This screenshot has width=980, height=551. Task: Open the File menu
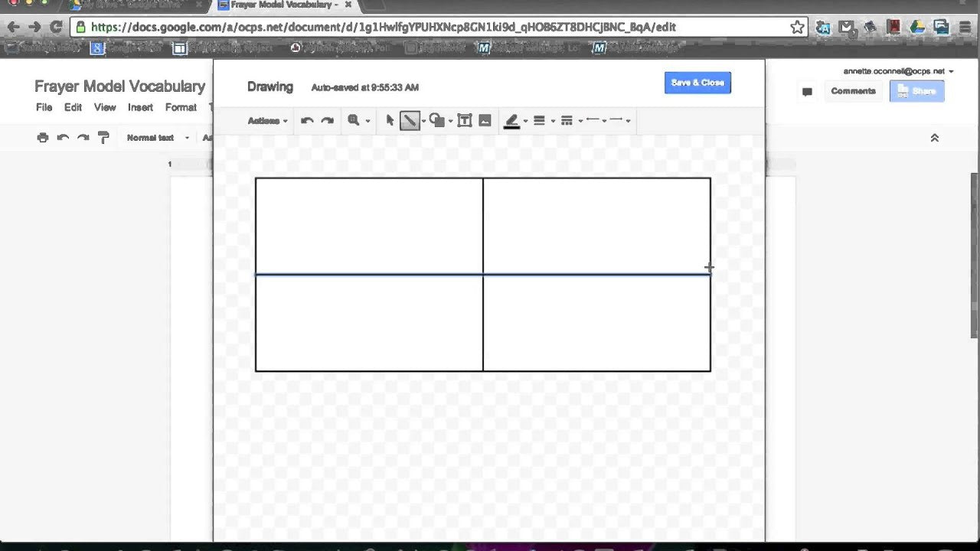tap(44, 108)
